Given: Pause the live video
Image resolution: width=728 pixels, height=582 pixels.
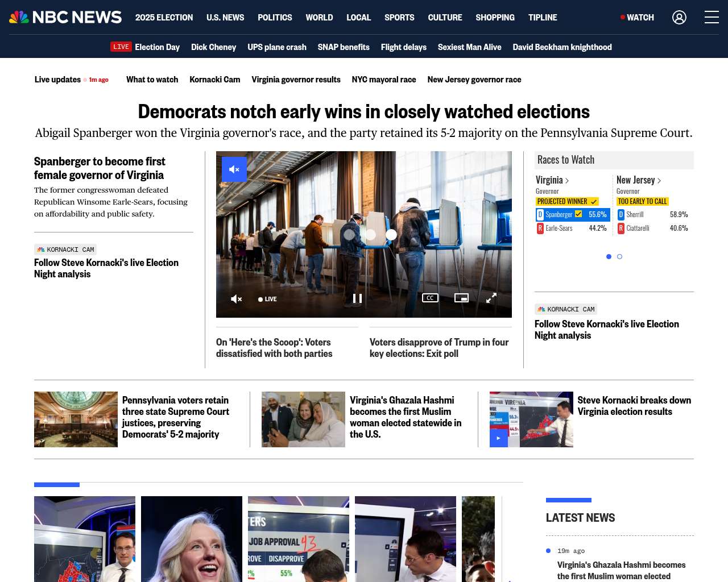Looking at the screenshot, I should point(357,298).
